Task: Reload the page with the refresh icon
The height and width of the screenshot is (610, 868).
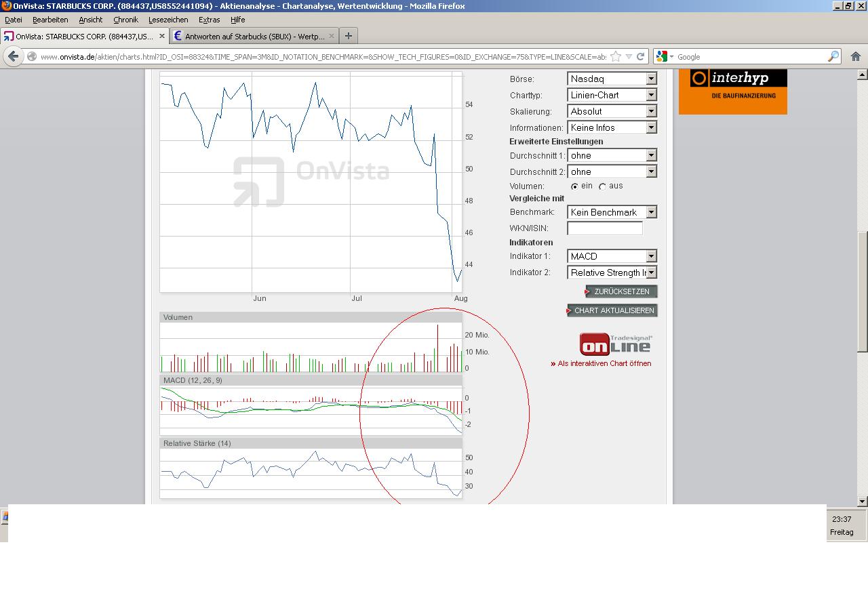Action: pos(640,57)
